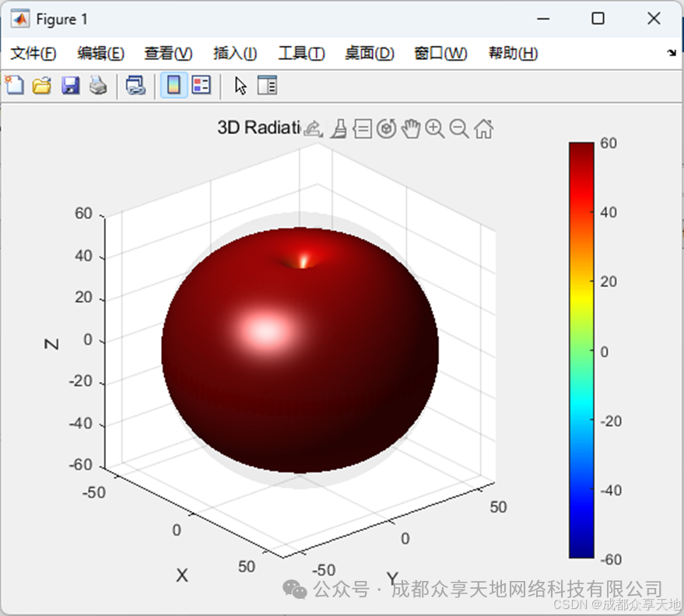Restore view with the Home icon
Image resolution: width=684 pixels, height=616 pixels.
[x=484, y=129]
